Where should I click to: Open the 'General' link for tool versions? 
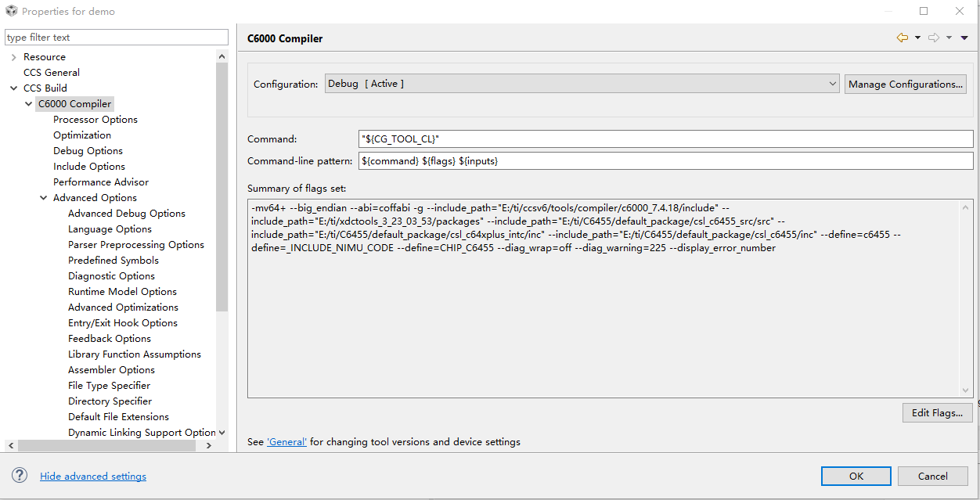(x=286, y=442)
